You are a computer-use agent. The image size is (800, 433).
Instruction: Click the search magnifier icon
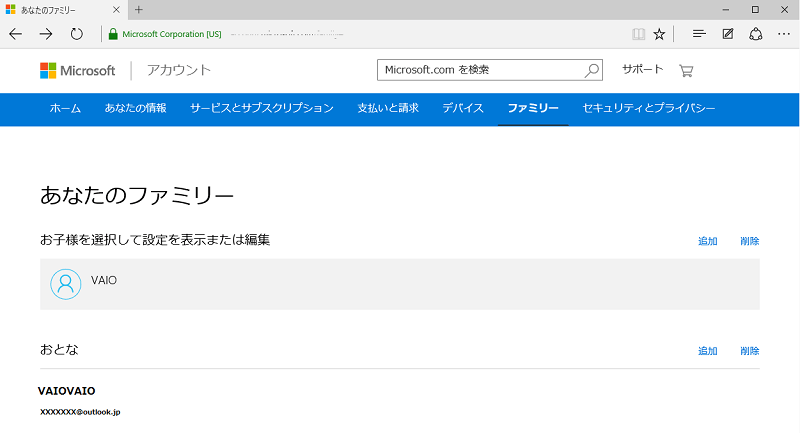click(592, 70)
